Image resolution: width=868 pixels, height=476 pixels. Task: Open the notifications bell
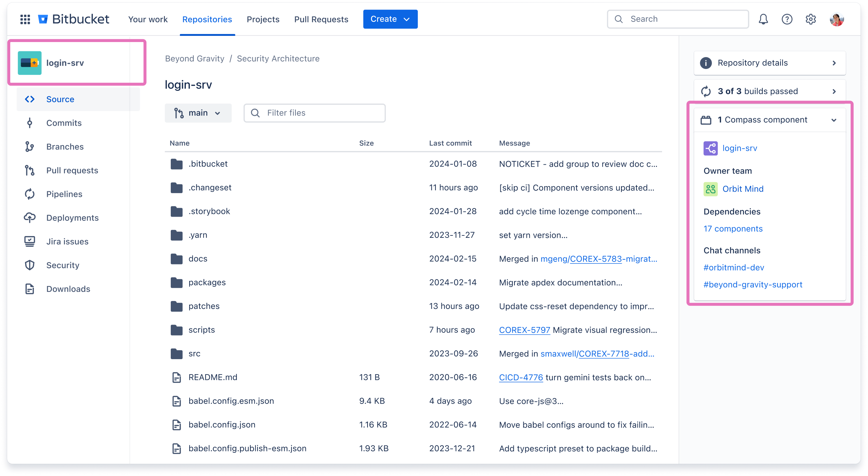[763, 19]
